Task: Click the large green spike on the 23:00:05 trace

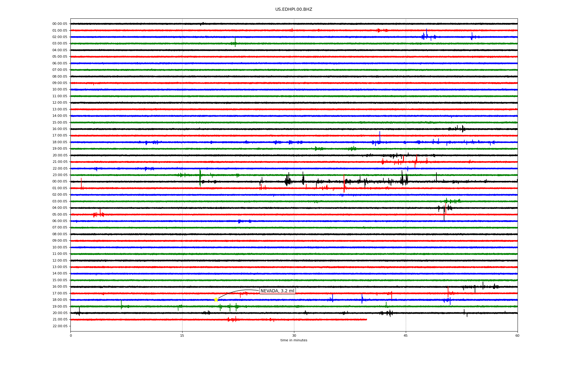Action: click(200, 178)
